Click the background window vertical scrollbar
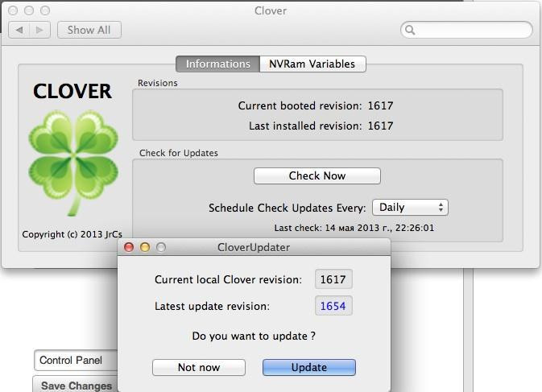The height and width of the screenshot is (392, 542). click(x=469, y=330)
